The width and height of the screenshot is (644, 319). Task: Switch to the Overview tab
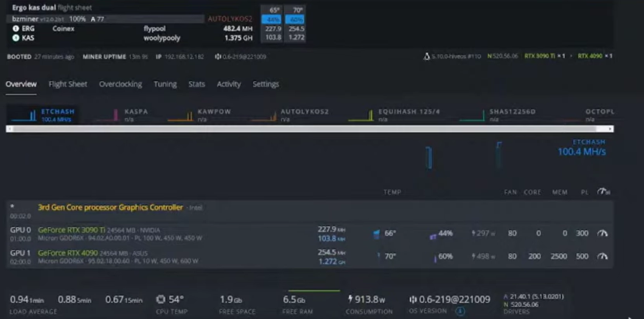(x=21, y=84)
